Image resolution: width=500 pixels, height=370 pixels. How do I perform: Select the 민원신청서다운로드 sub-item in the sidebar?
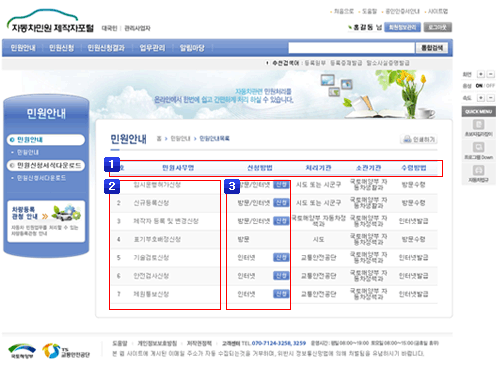[41, 178]
